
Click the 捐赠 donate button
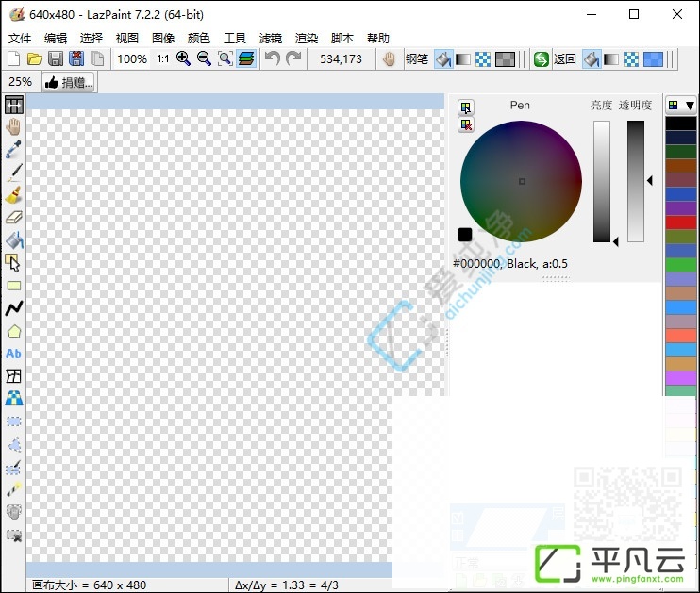(x=69, y=83)
